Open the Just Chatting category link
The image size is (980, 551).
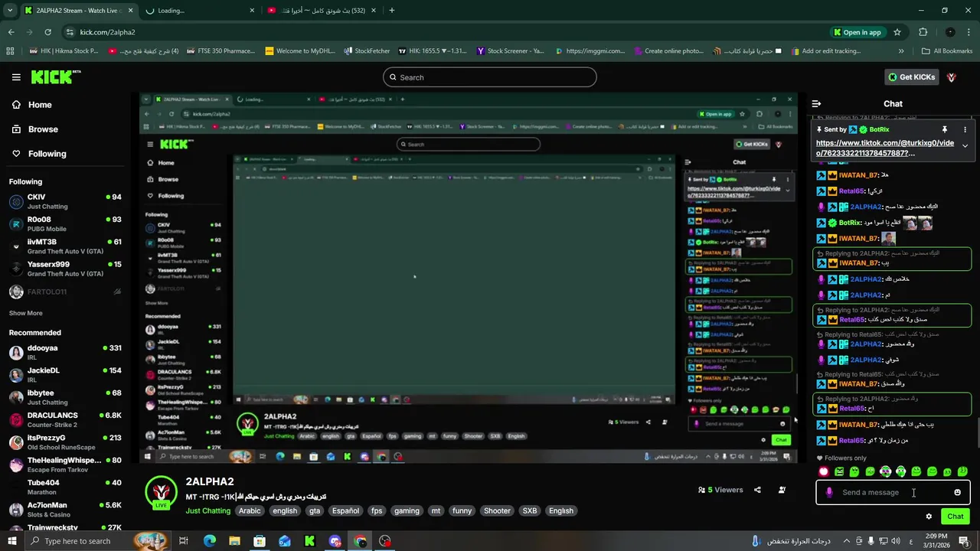(x=207, y=510)
